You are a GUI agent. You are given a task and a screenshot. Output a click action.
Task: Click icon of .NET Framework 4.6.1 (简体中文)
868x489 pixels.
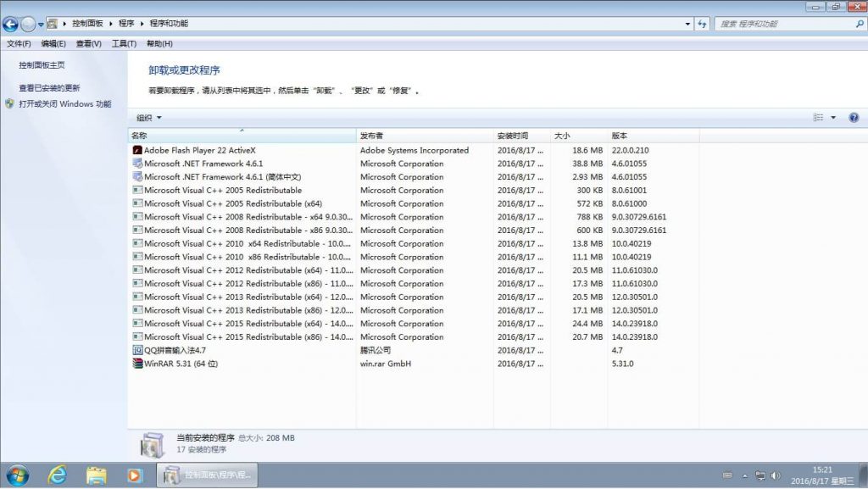click(x=138, y=176)
